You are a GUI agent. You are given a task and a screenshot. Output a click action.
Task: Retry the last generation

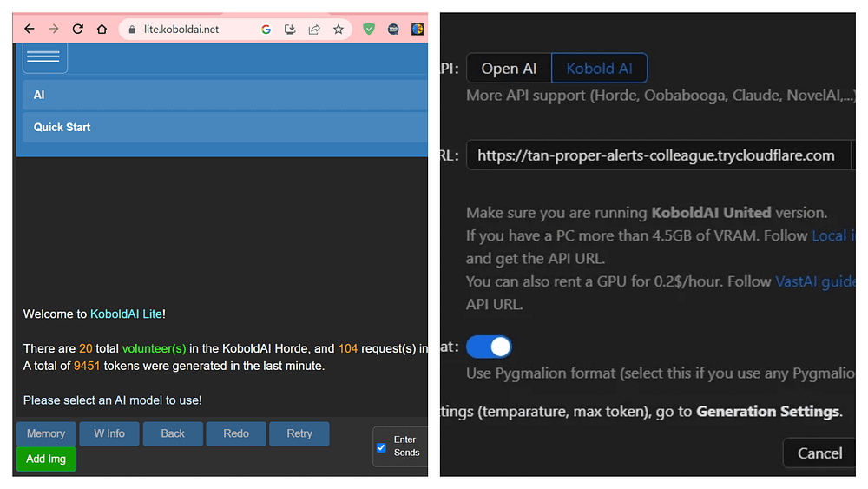[299, 433]
